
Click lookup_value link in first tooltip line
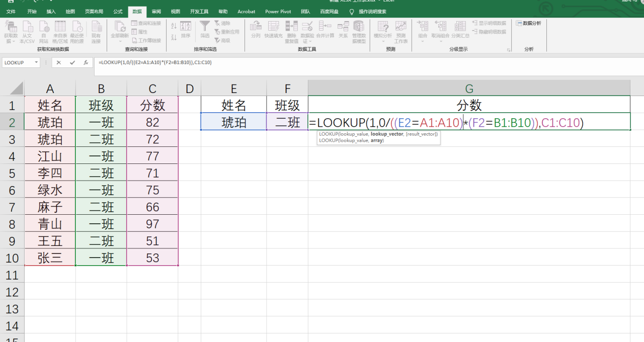pos(354,134)
